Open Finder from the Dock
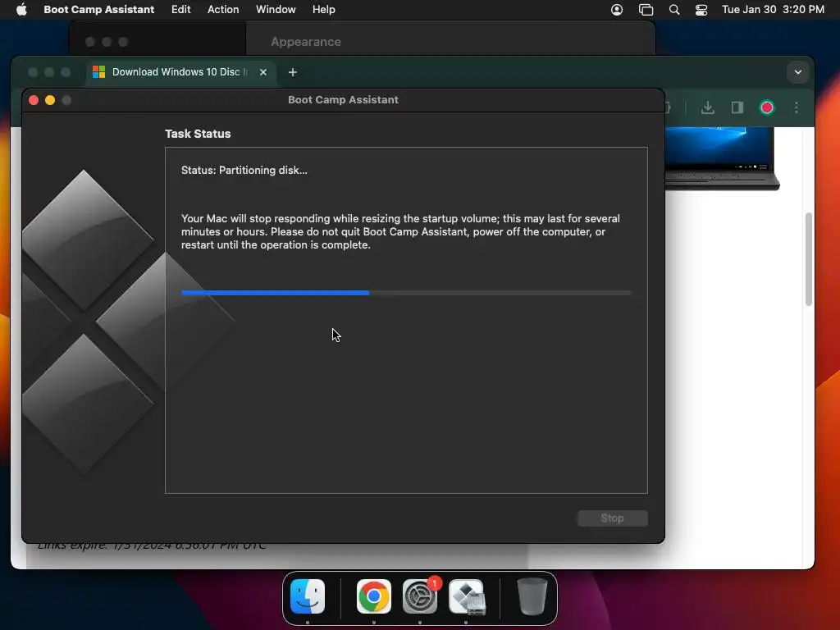The width and height of the screenshot is (840, 630). click(308, 596)
